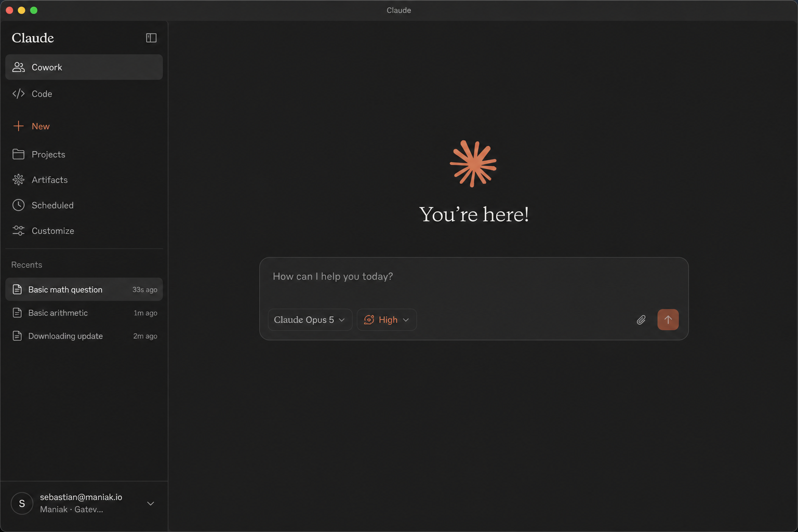This screenshot has width=798, height=532.
Task: Click document icon for Basic arithmetic
Action: [x=17, y=313]
